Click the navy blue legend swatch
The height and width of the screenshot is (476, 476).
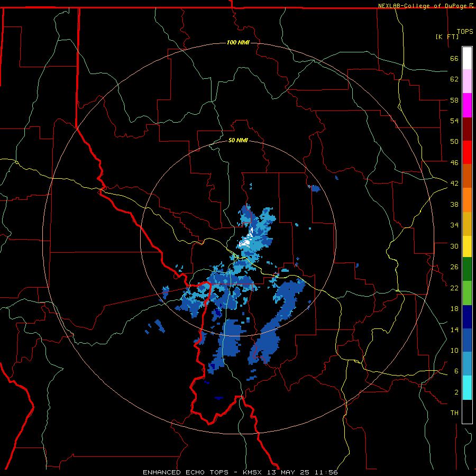(x=467, y=317)
